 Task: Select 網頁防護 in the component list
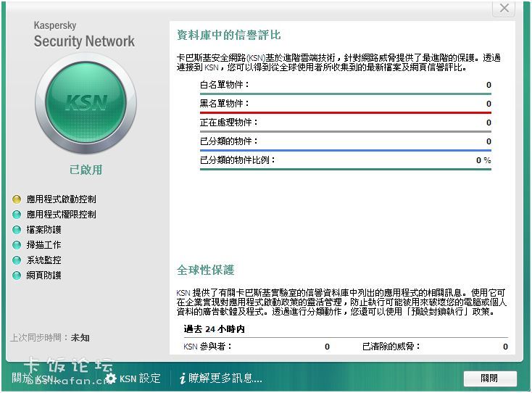[x=43, y=276]
